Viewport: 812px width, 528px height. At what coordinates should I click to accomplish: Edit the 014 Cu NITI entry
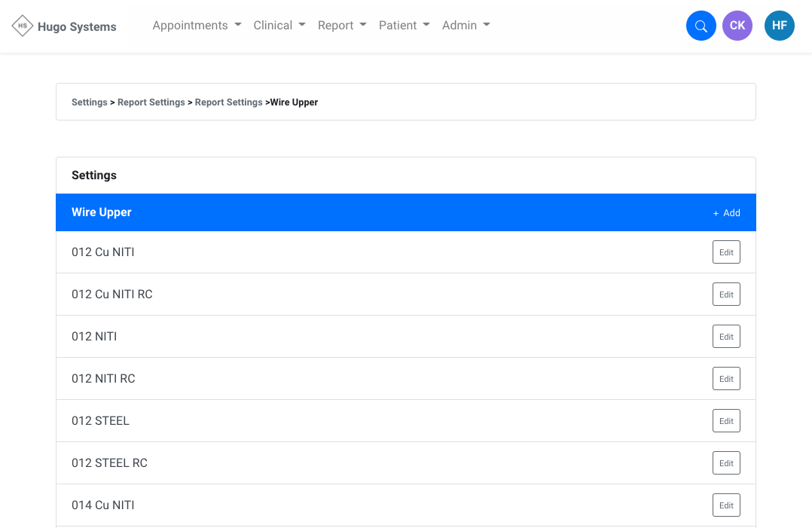[x=726, y=505]
